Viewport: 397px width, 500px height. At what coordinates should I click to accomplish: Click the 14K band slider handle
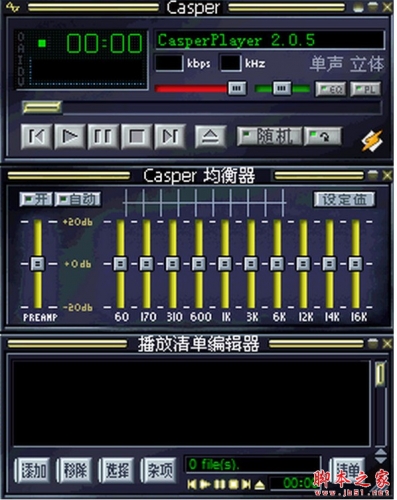click(329, 264)
